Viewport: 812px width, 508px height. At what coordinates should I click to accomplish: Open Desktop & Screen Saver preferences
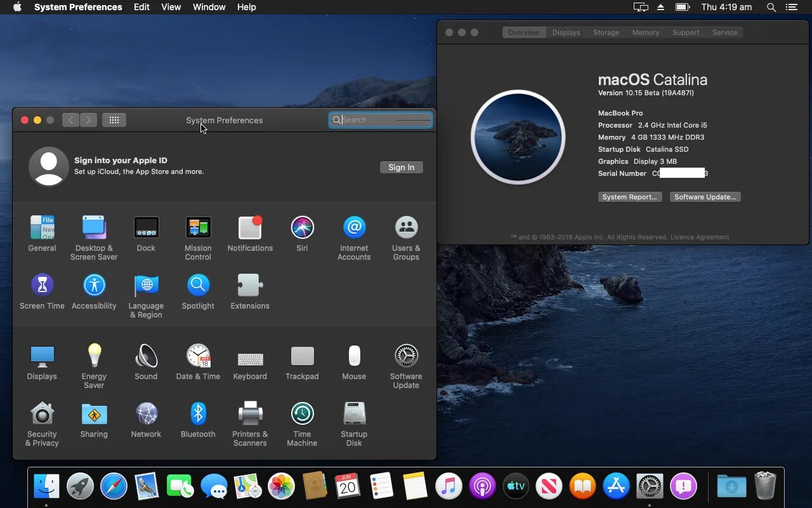94,237
